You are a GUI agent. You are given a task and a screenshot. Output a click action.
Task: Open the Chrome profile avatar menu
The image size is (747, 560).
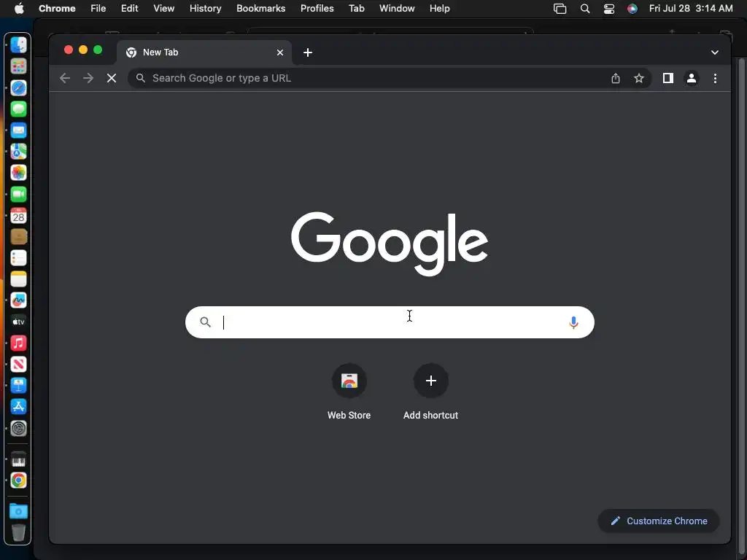coord(692,78)
